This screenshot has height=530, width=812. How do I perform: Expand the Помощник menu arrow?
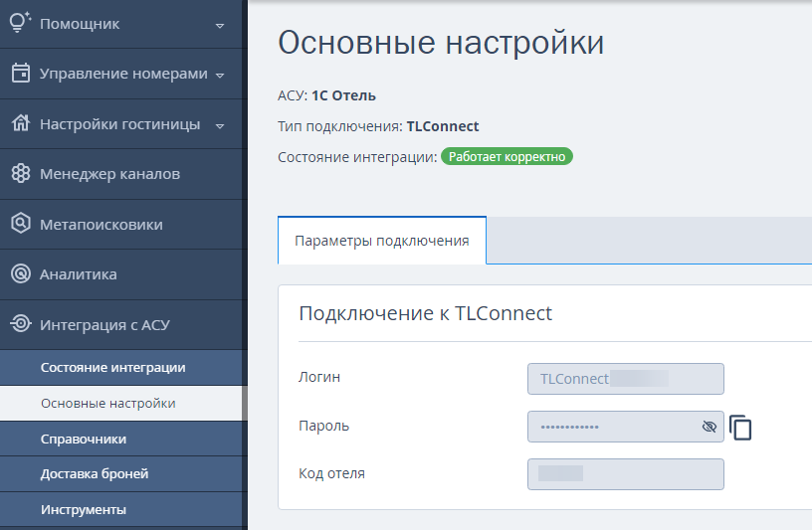(x=220, y=26)
